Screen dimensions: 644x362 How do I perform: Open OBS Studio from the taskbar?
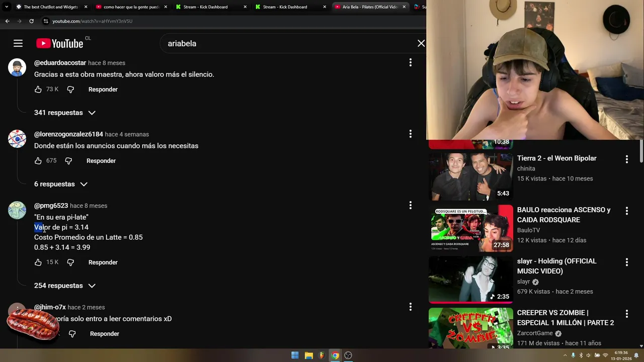click(x=348, y=355)
